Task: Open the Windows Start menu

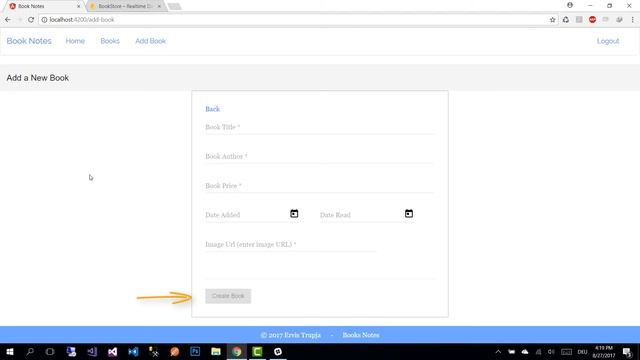Action: tap(10, 351)
